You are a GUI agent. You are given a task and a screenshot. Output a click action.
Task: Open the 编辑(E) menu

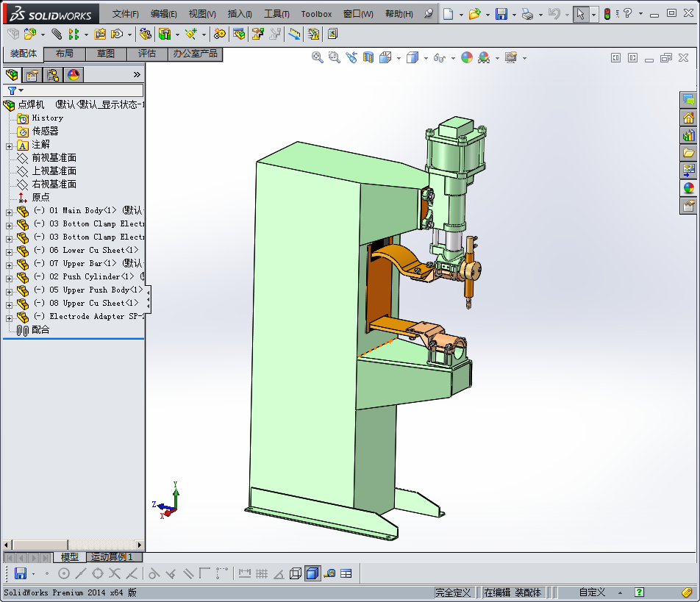[164, 14]
